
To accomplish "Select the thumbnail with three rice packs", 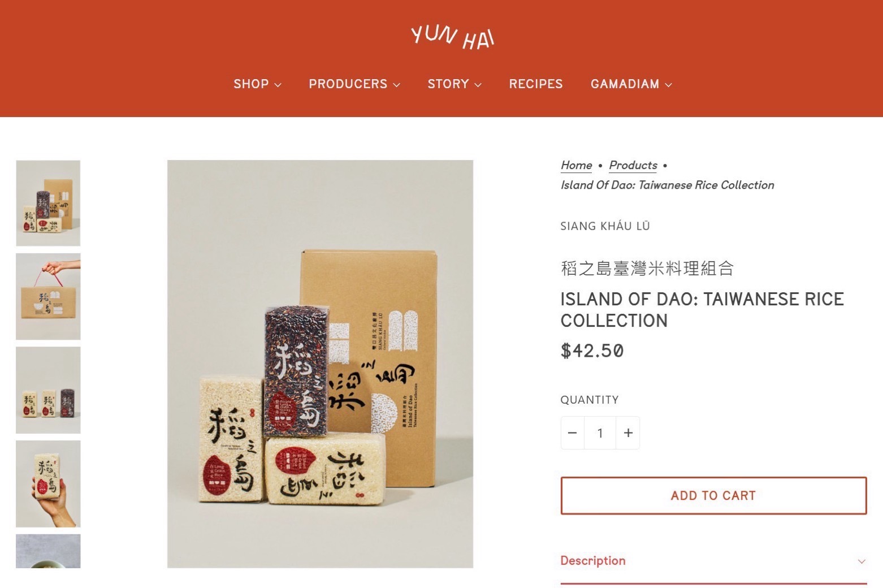I will click(x=48, y=390).
